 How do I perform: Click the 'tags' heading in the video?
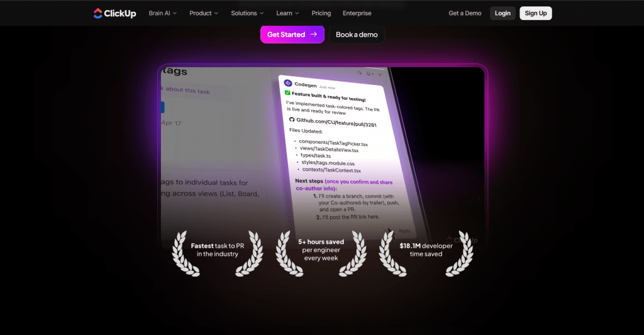point(175,71)
